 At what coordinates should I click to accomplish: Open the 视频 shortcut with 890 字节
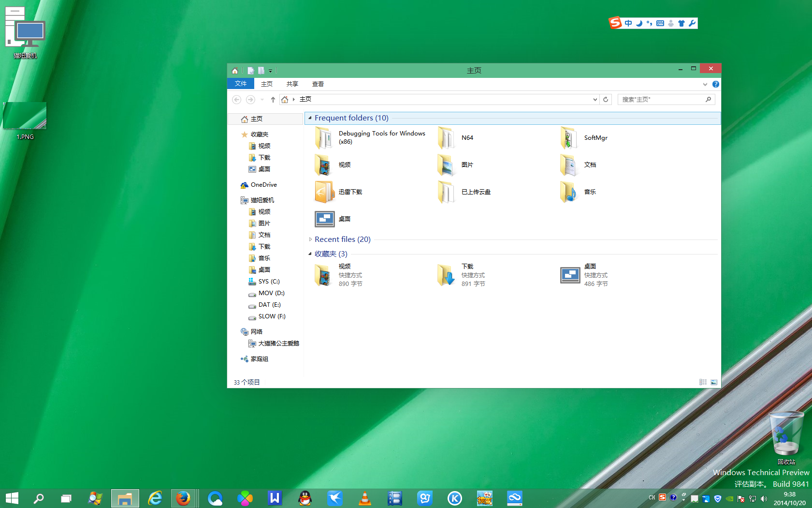[338, 275]
